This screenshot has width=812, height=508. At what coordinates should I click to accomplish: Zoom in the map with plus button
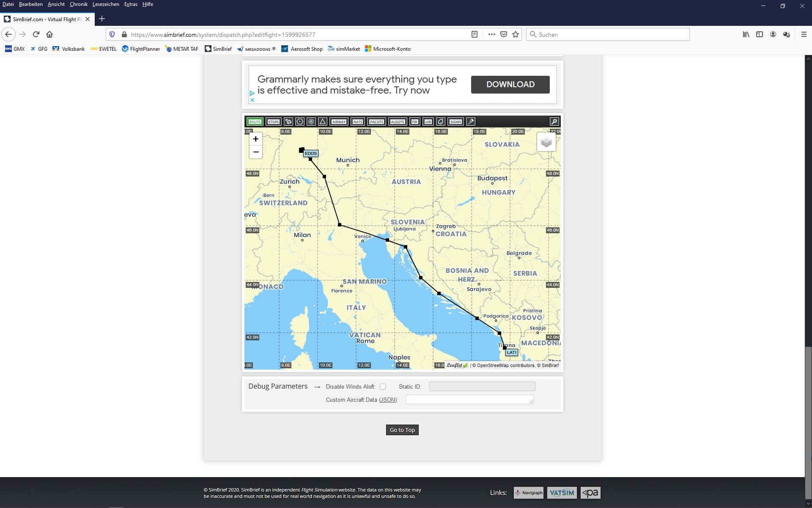pyautogui.click(x=255, y=139)
